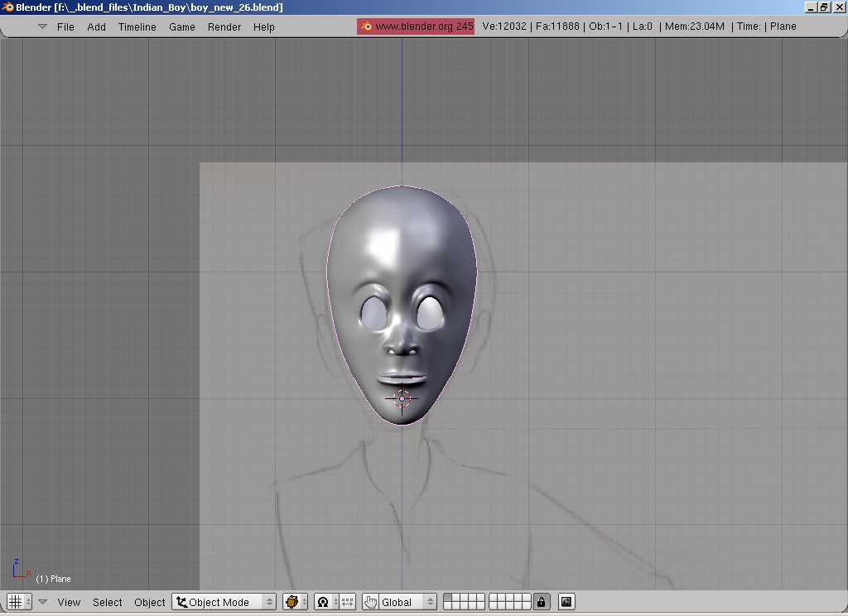
Task: Click the Blender logo in title bar
Action: click(x=7, y=7)
